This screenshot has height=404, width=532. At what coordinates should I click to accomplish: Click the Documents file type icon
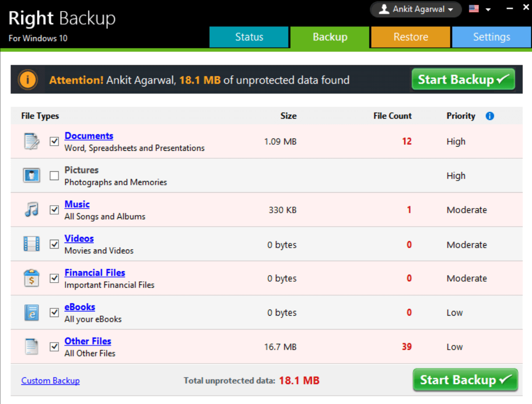(31, 141)
